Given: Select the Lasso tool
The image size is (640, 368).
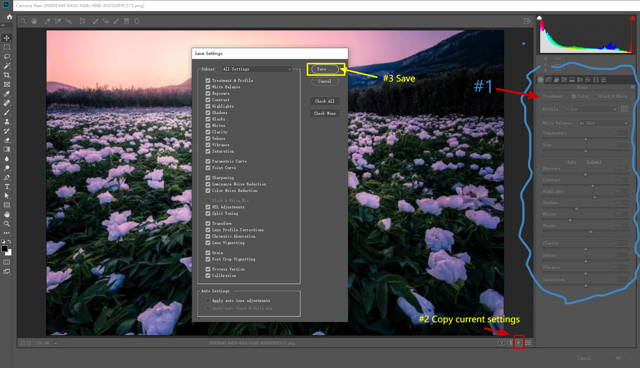Looking at the screenshot, I should [x=7, y=56].
